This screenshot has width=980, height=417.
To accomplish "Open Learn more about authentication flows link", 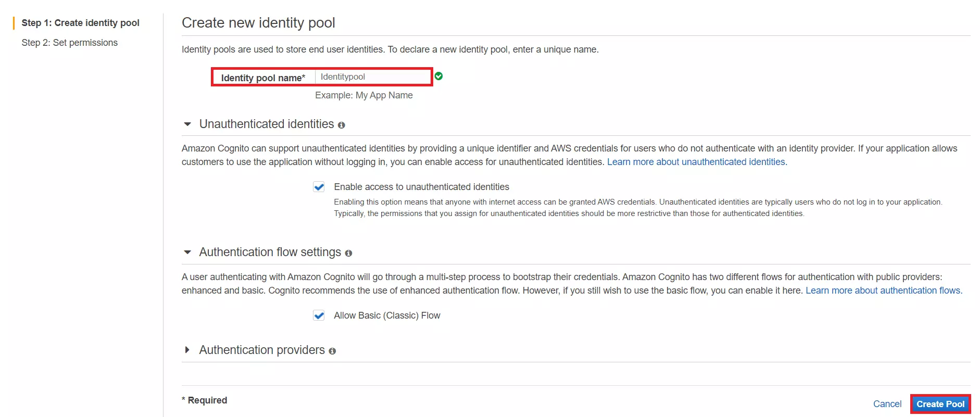I will (884, 290).
